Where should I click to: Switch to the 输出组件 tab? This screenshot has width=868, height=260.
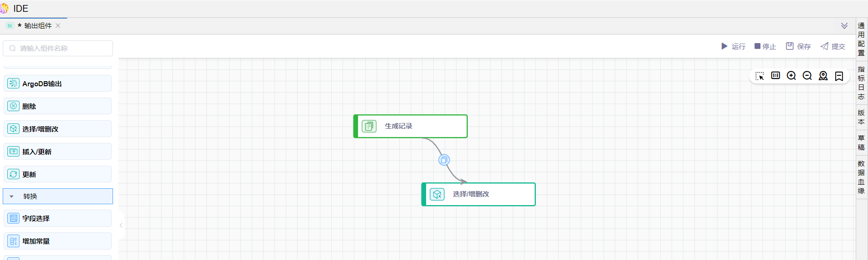click(38, 26)
